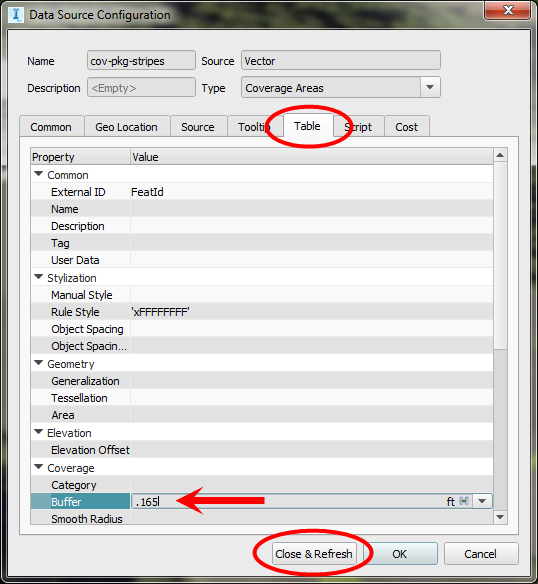The image size is (538, 584).
Task: Click the unit converter icon in Buffer row
Action: [464, 501]
